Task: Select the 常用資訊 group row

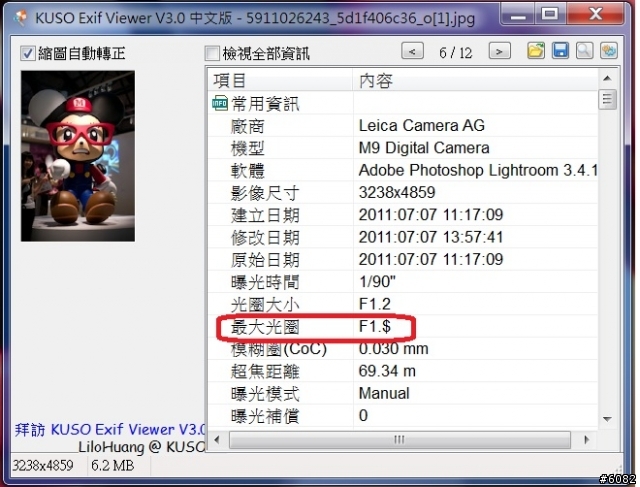Action: pyautogui.click(x=403, y=103)
